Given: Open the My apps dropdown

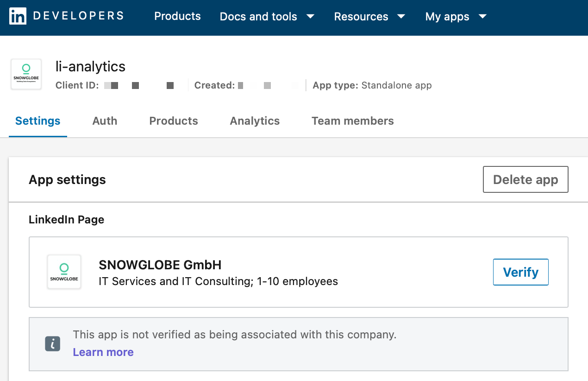Looking at the screenshot, I should coord(456,17).
